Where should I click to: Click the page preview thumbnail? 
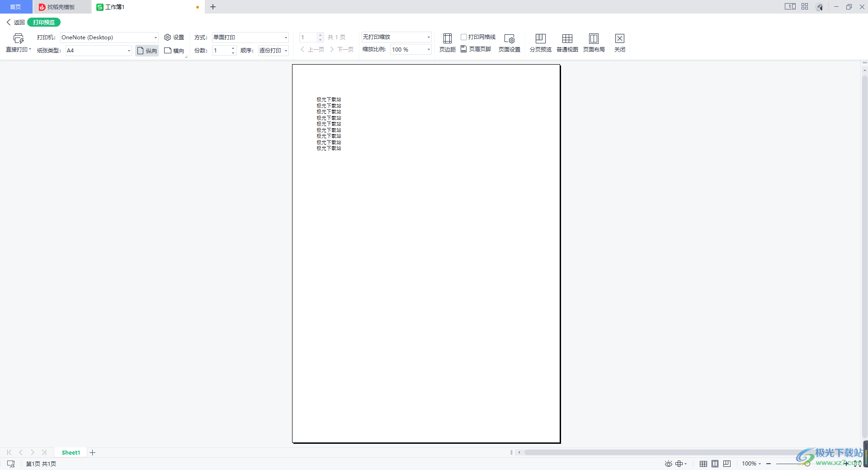[426, 254]
